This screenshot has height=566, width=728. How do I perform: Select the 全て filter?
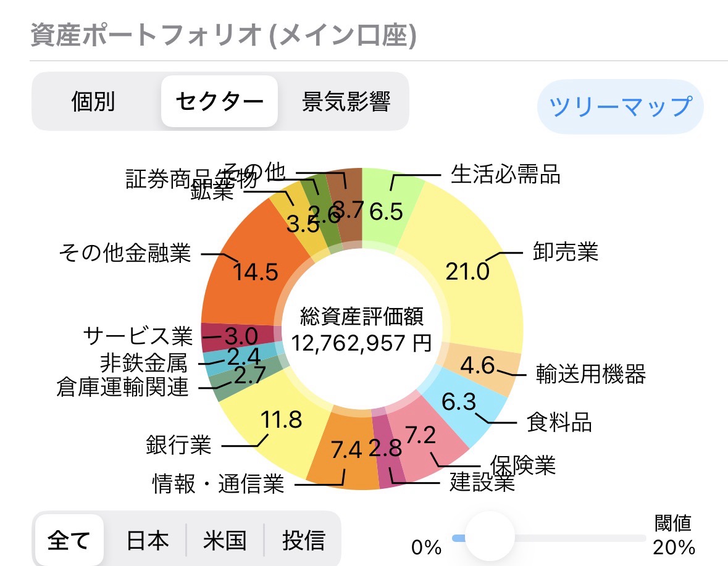69,541
